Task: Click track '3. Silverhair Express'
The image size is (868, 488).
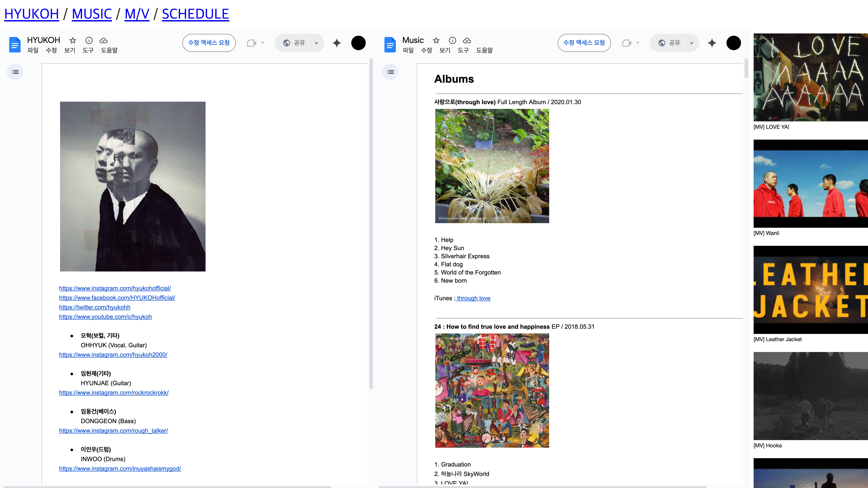Action: (x=462, y=256)
